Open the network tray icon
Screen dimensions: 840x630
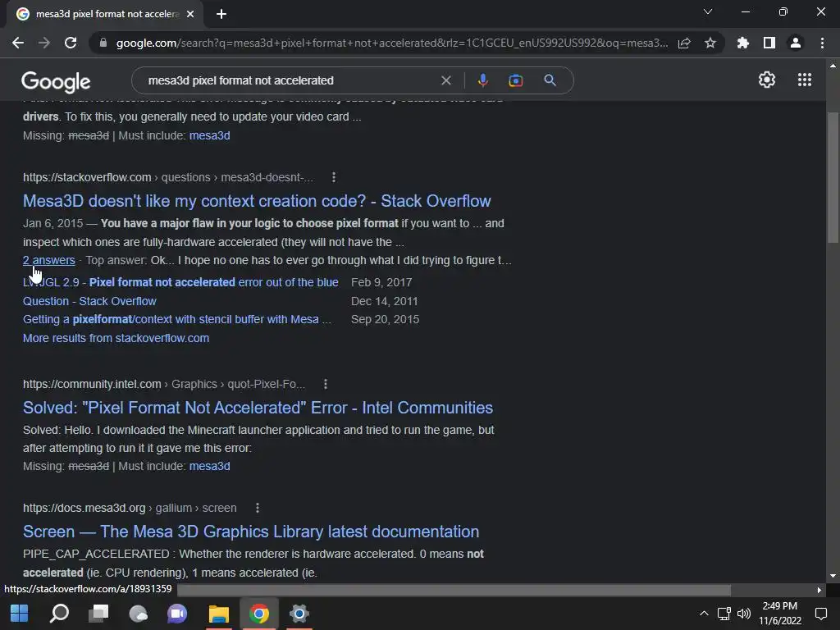tap(724, 614)
